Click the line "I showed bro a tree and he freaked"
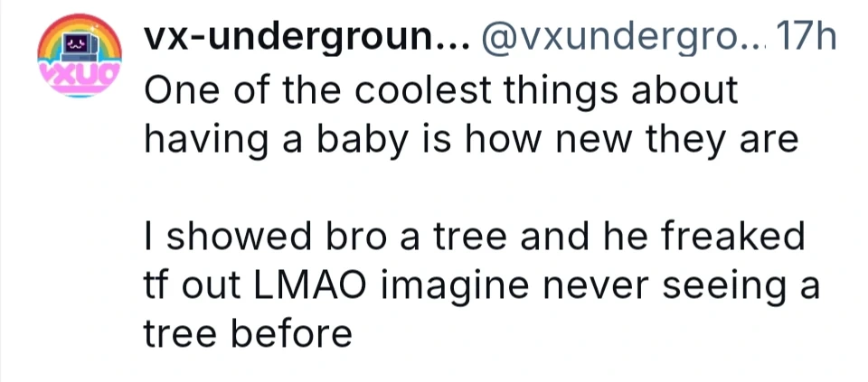Viewport: 868px width, 382px height. point(474,238)
